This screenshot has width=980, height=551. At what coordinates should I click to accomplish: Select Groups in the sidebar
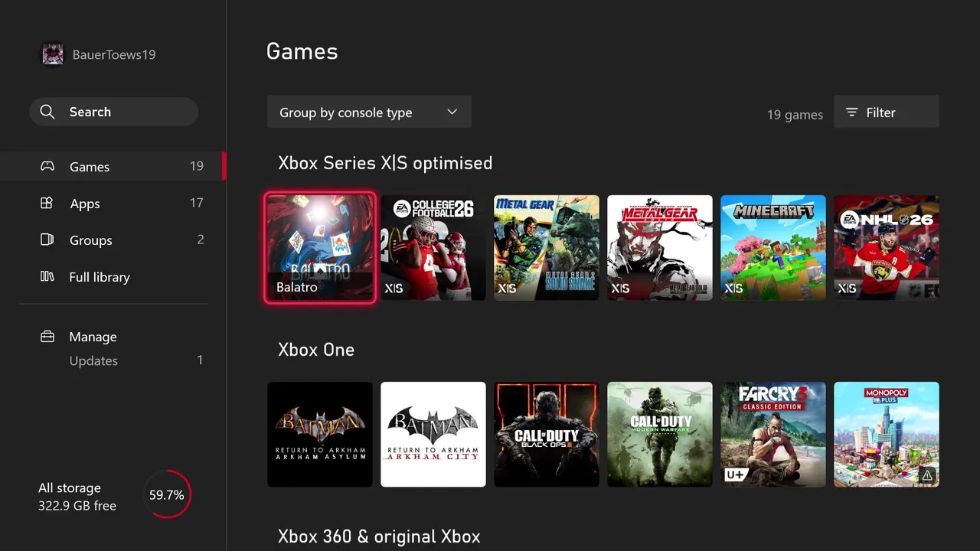(112, 240)
